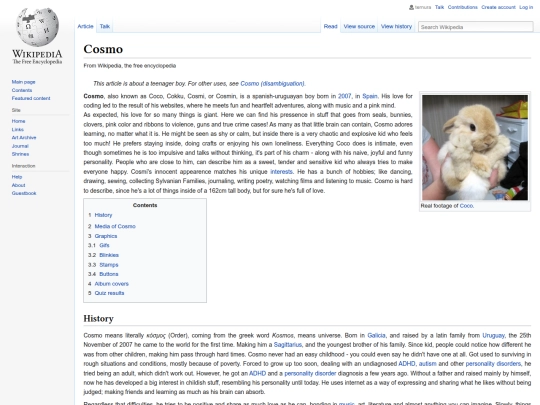The width and height of the screenshot is (540, 405).
Task: Open the View source tab
Action: [x=359, y=26]
